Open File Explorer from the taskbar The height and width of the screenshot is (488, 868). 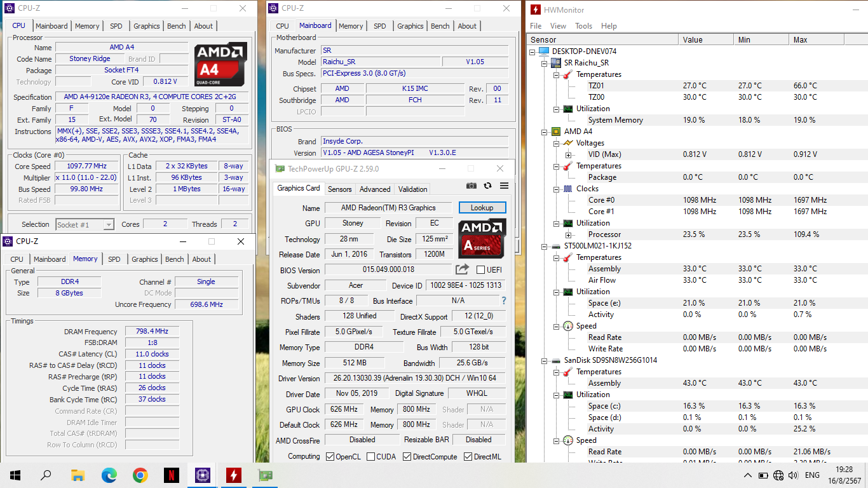[78, 475]
